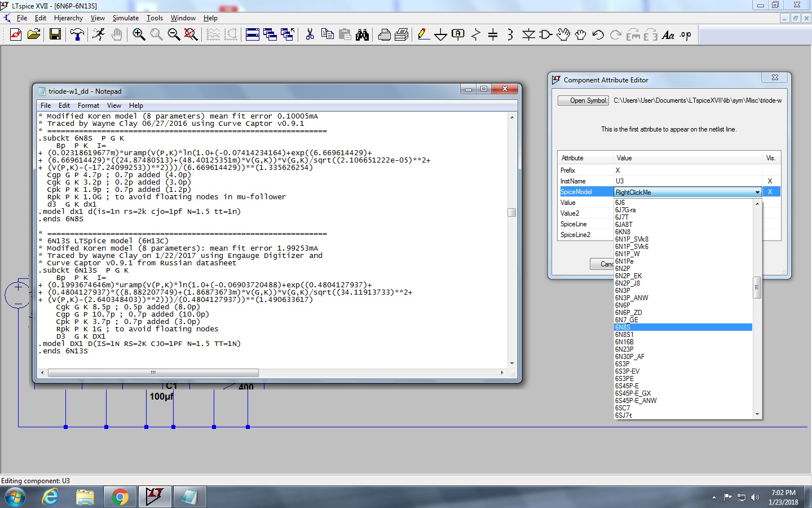Select 6N1P_SVk8 model entry
Image resolution: width=812 pixels, height=508 pixels.
[x=683, y=239]
